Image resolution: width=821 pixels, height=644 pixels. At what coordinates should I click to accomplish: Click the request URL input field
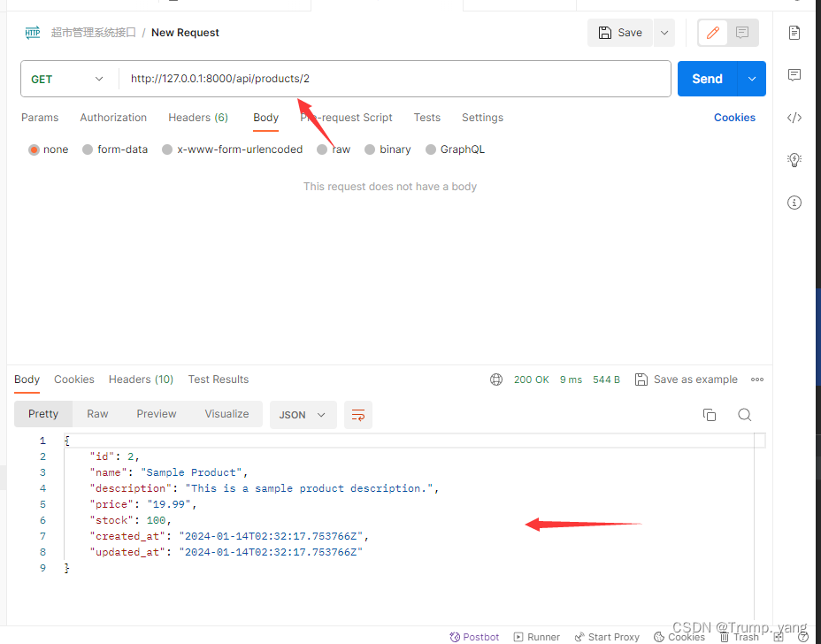(395, 79)
